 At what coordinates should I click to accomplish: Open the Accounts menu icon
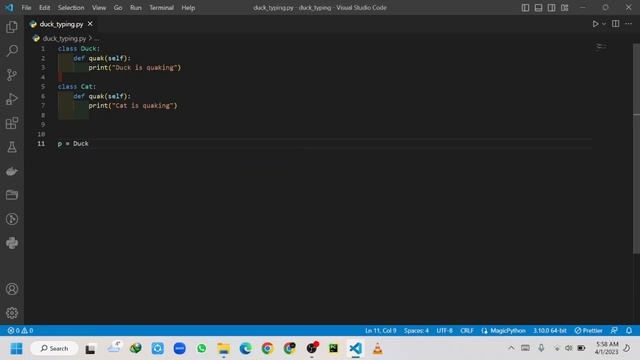coord(12,289)
